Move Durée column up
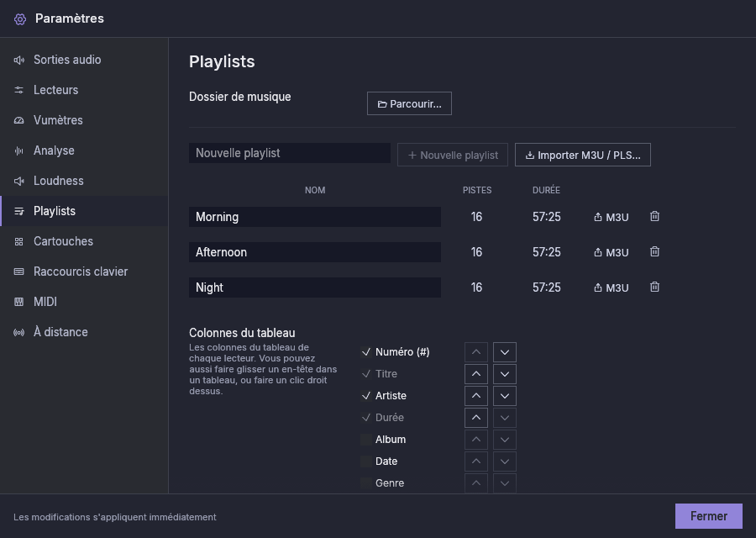This screenshot has width=756, height=538. click(476, 418)
